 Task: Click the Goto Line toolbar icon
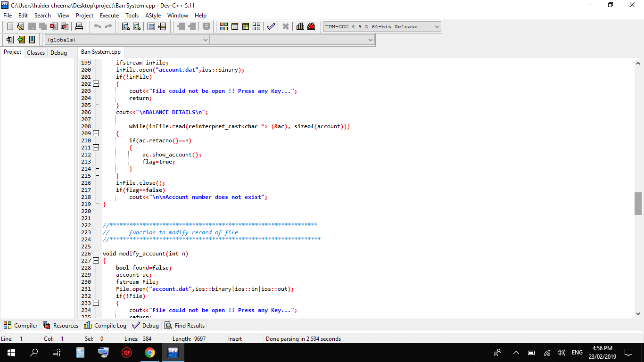pos(162,26)
